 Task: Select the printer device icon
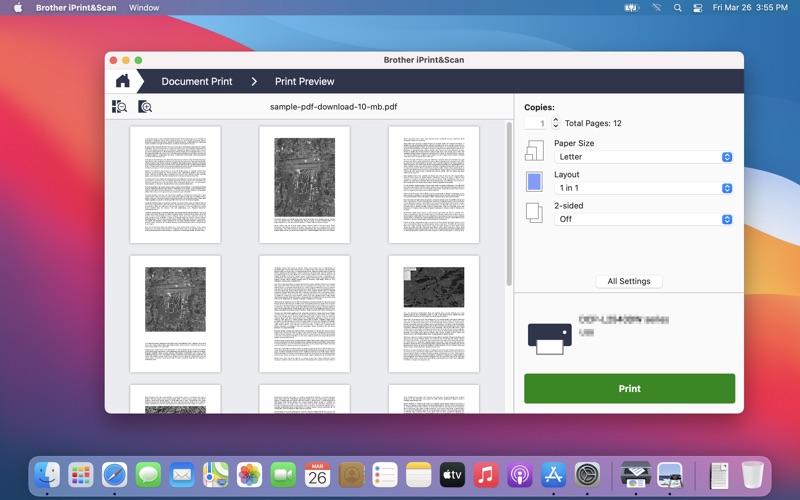click(549, 339)
